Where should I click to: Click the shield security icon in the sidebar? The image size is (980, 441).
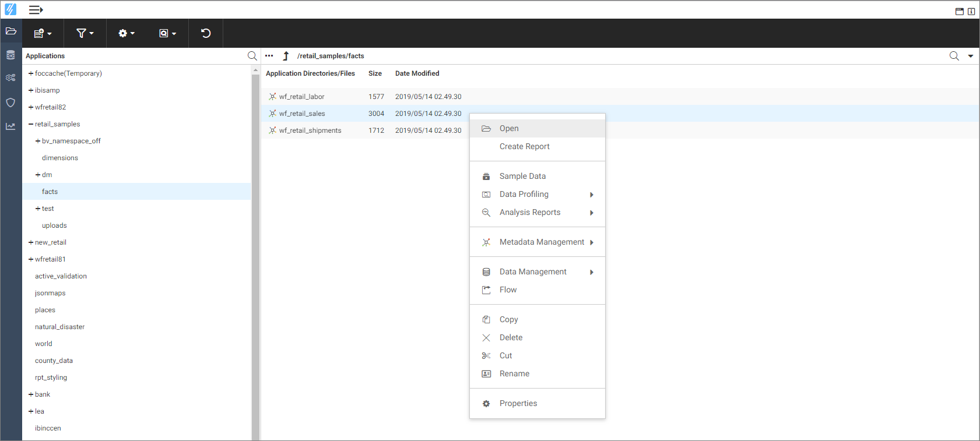point(10,103)
